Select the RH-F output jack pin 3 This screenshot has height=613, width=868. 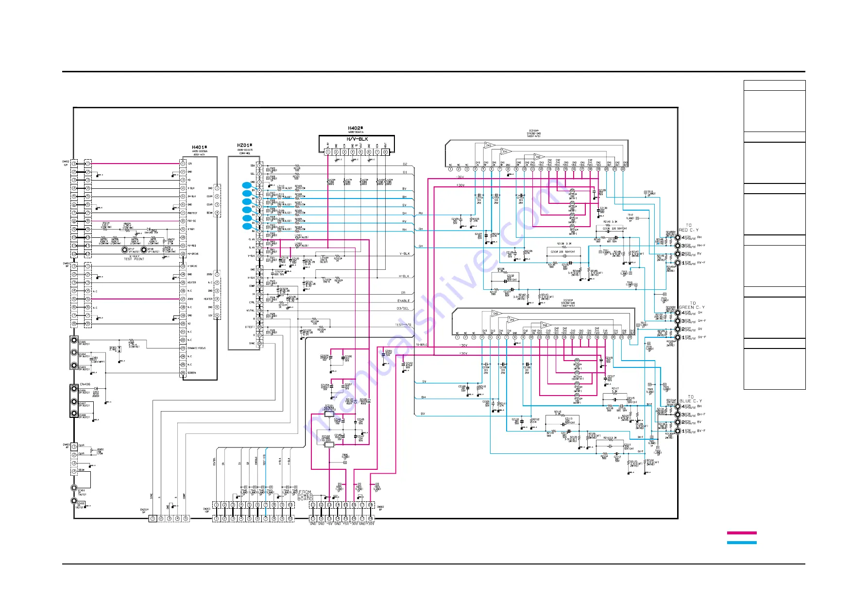coord(678,246)
